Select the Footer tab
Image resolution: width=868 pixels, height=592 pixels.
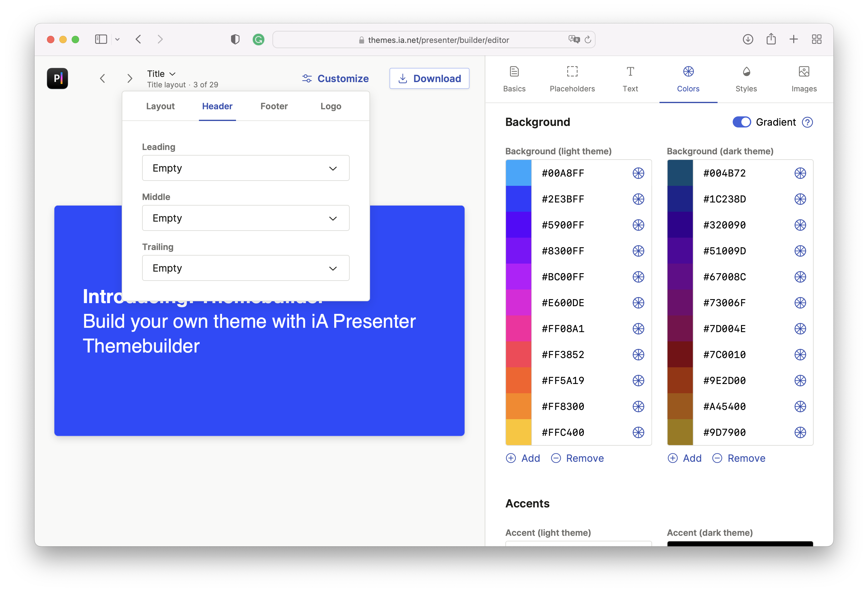click(x=274, y=106)
